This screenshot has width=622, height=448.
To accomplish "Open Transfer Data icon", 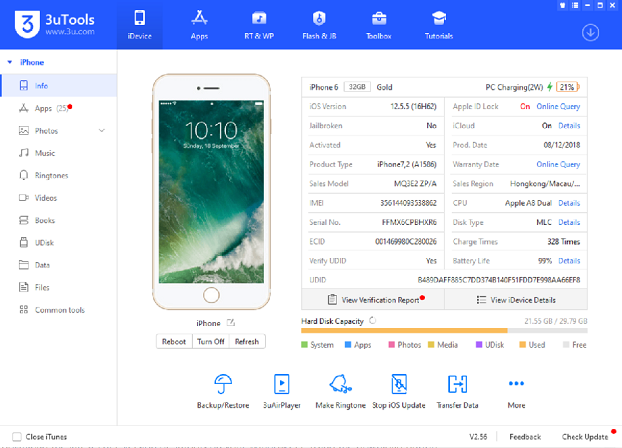I will pyautogui.click(x=457, y=384).
